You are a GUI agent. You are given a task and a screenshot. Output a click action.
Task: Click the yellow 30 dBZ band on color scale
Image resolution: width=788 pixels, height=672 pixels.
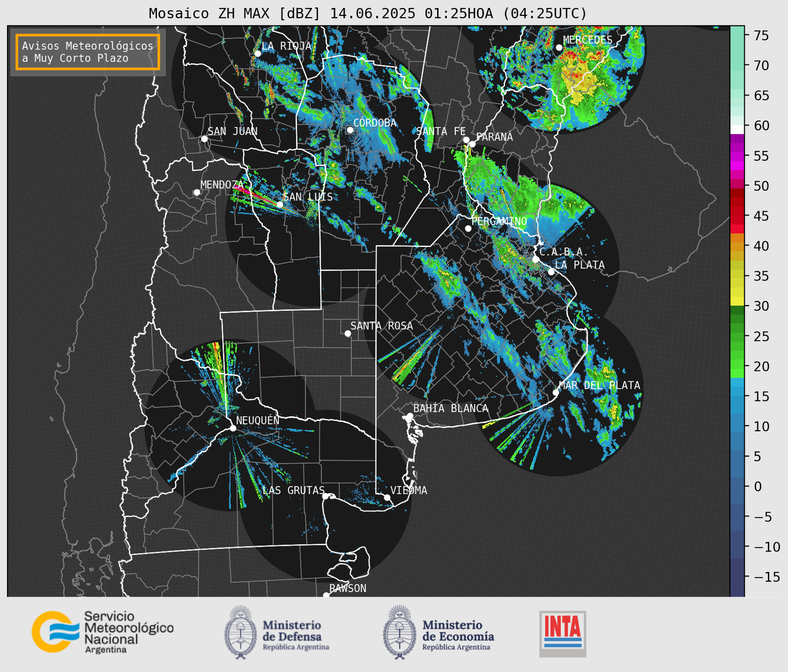[x=737, y=301]
